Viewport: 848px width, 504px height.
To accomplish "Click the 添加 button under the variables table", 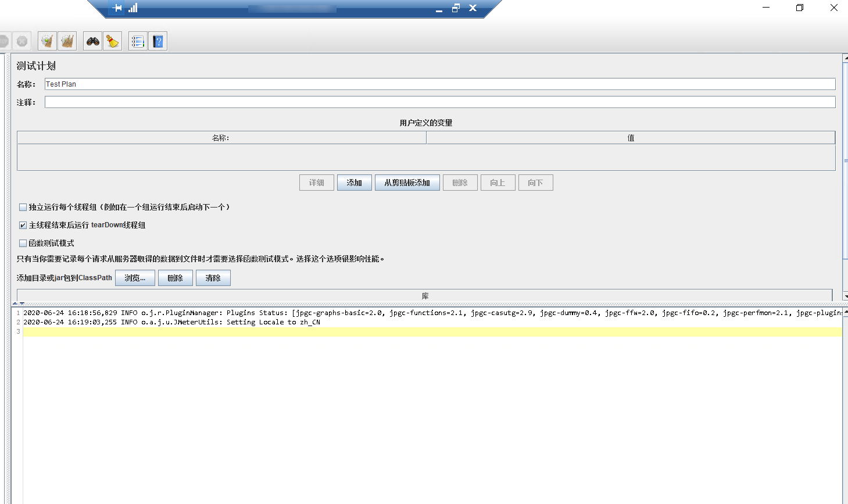I will pyautogui.click(x=354, y=182).
